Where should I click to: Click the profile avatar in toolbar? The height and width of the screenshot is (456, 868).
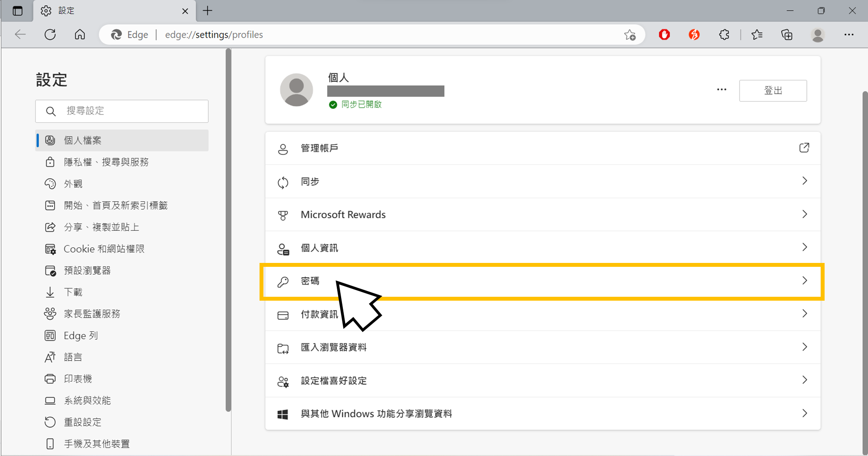pyautogui.click(x=818, y=35)
